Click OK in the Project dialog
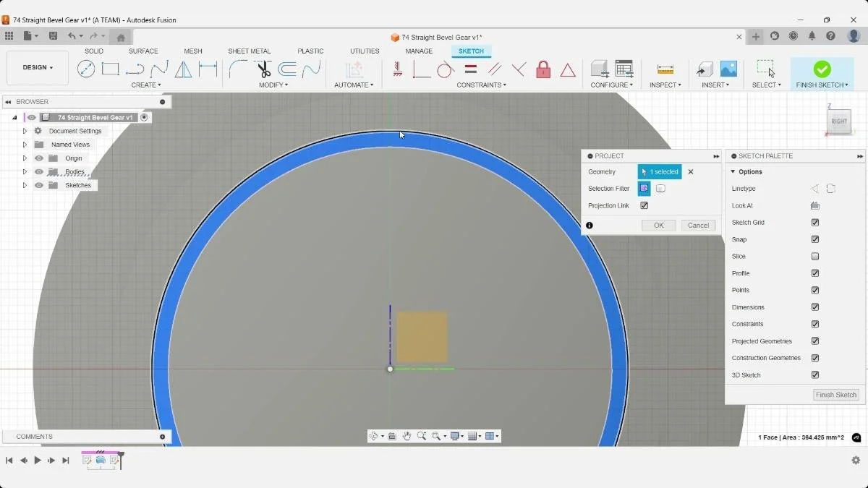The height and width of the screenshot is (488, 868). coord(659,226)
